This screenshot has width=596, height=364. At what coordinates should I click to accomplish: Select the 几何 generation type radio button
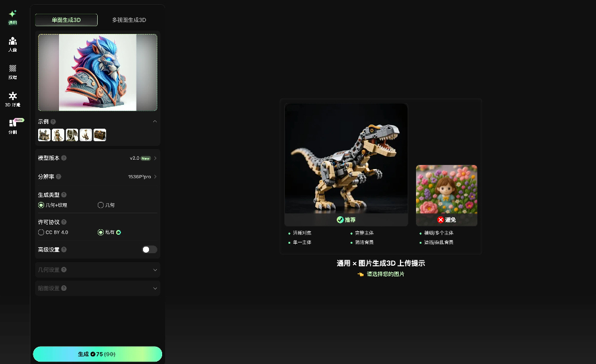(x=100, y=205)
